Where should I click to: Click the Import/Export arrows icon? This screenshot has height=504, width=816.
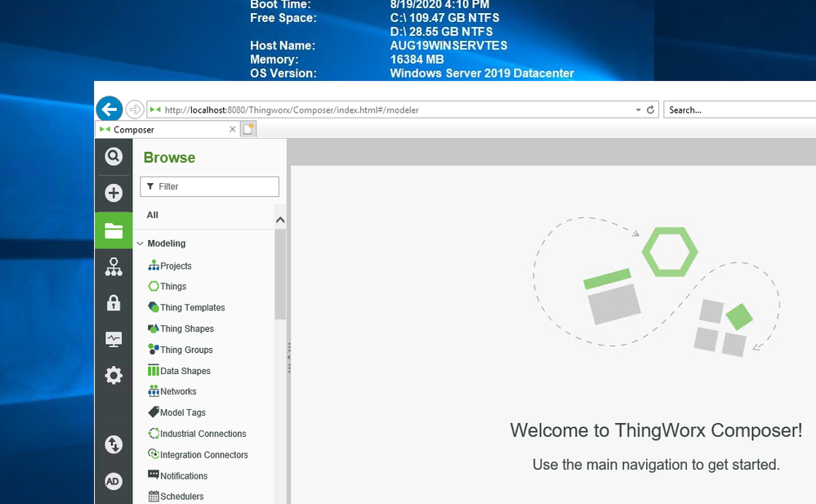(x=114, y=444)
